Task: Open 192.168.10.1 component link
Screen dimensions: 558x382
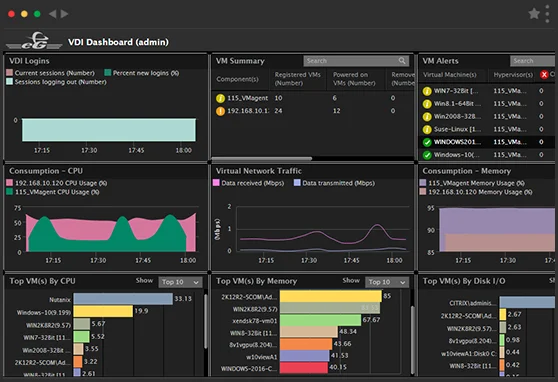Action: tap(248, 111)
